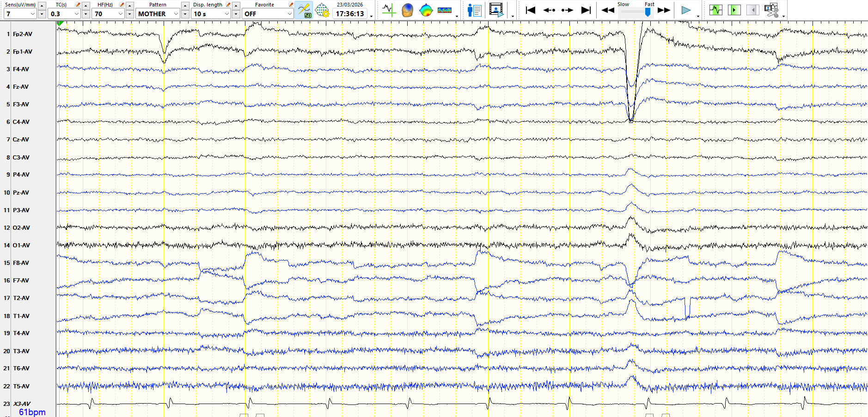The image size is (868, 417).
Task: Jump to the start of the recording
Action: click(x=530, y=10)
